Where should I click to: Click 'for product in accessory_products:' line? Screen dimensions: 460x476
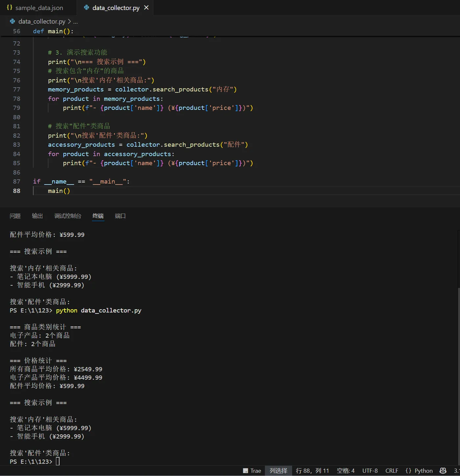click(111, 154)
